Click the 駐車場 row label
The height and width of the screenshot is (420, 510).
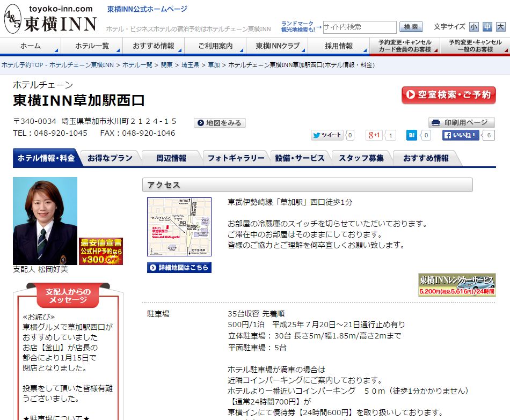point(158,314)
